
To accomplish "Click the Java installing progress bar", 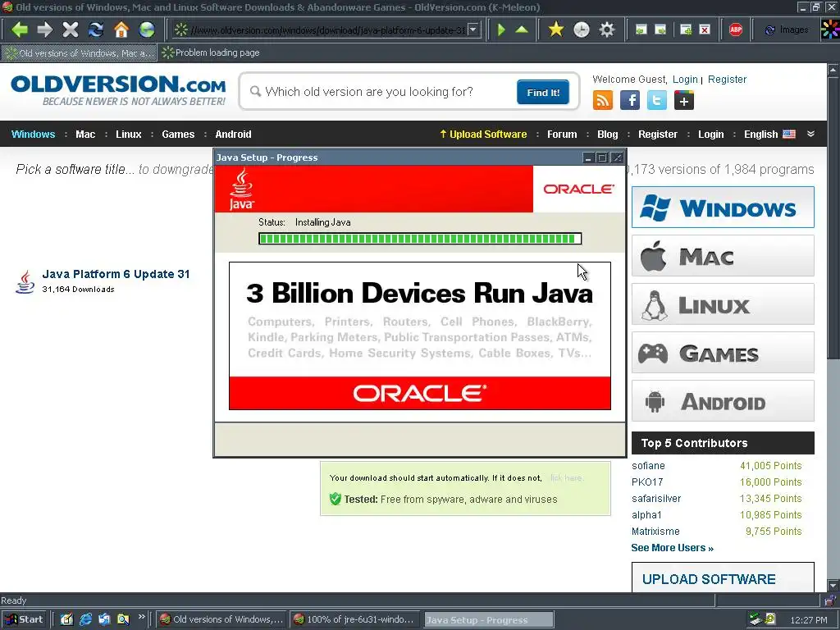I will coord(420,239).
